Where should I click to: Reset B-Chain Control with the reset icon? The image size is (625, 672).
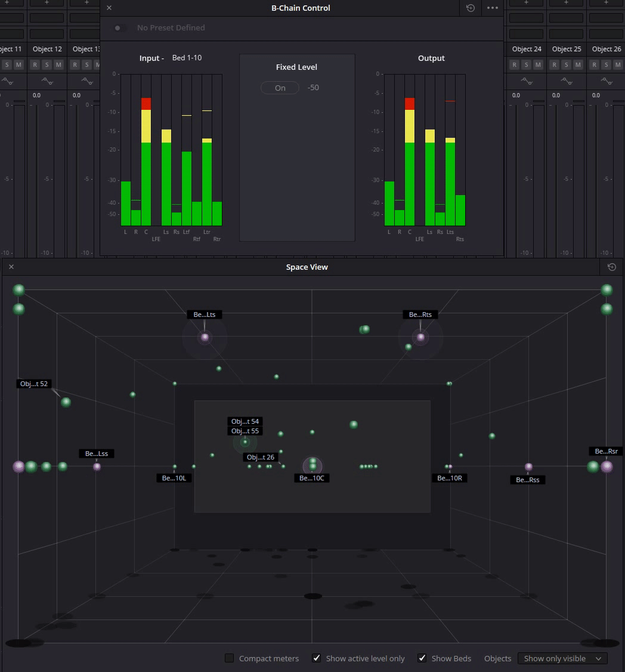(x=471, y=8)
